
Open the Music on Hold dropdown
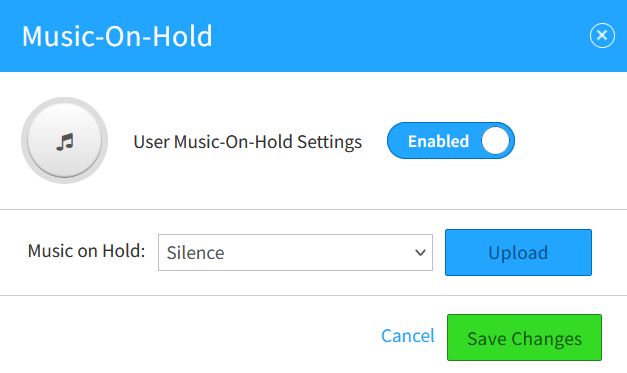295,253
